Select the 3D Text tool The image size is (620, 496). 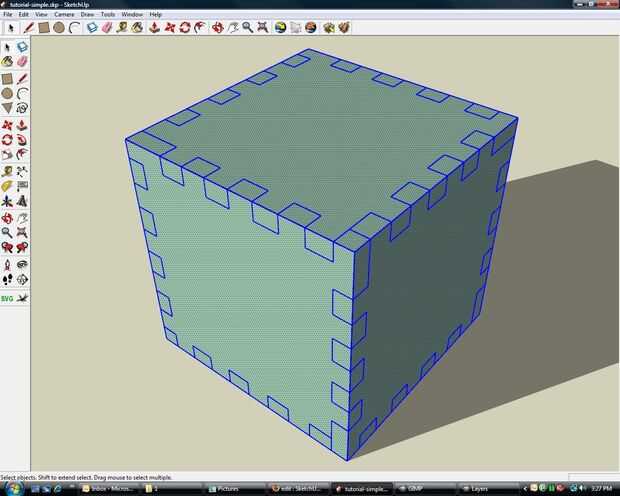(x=22, y=202)
